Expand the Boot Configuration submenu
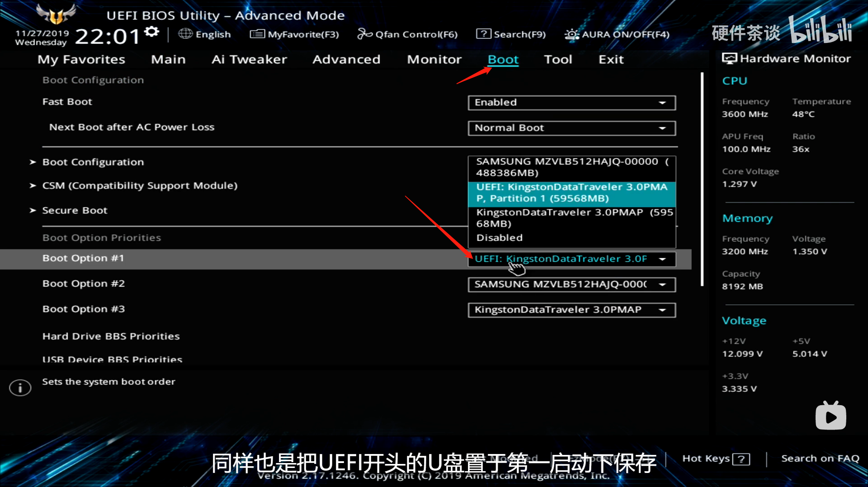 coord(93,162)
